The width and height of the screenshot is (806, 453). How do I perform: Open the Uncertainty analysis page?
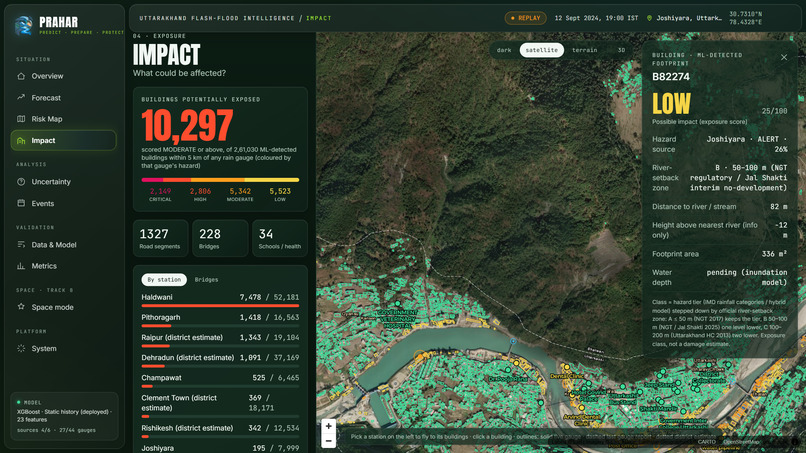click(63, 182)
